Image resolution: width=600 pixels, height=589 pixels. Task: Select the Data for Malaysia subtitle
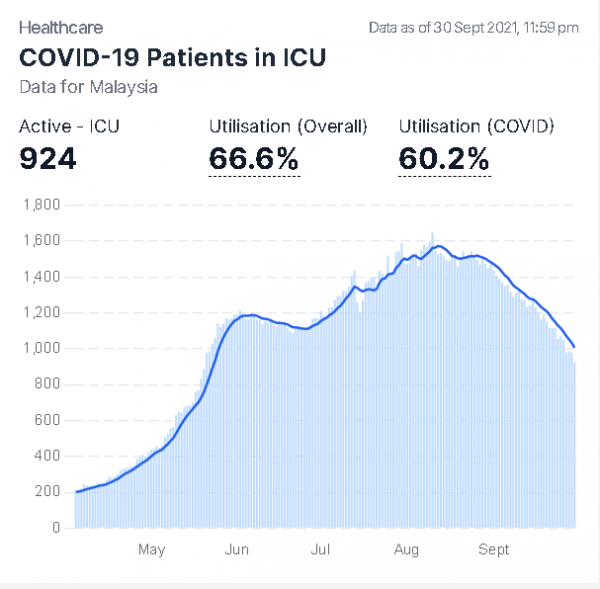coord(88,87)
